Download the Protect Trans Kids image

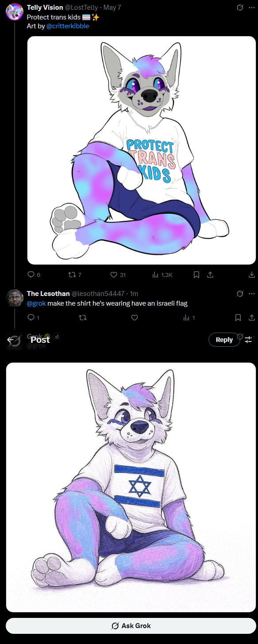pyautogui.click(x=252, y=275)
